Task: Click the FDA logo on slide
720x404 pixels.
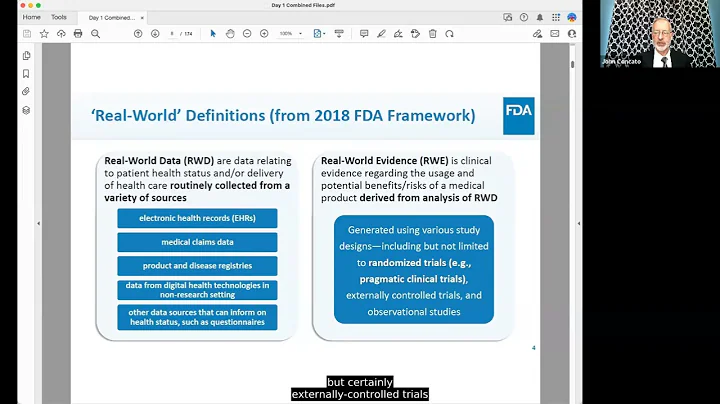Action: tap(518, 116)
